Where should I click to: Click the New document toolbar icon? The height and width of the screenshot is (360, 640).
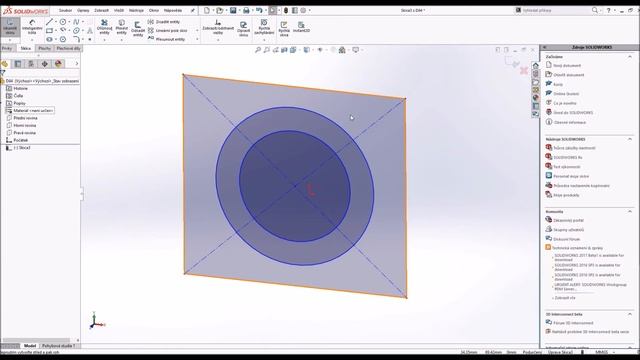coord(207,10)
